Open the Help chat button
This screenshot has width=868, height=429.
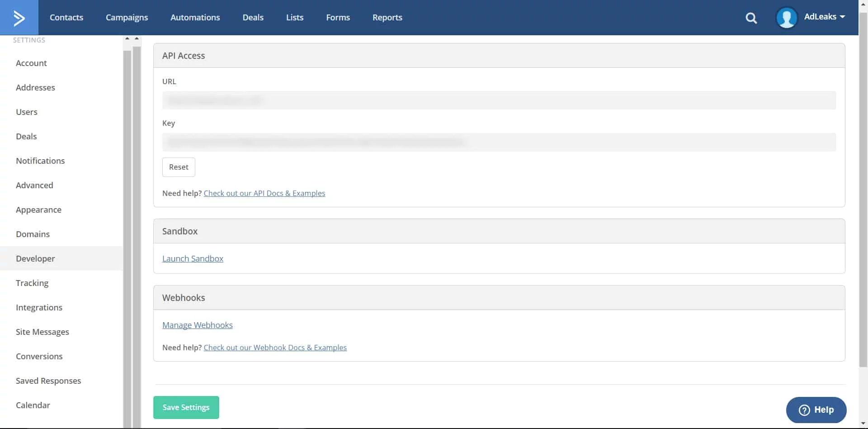[x=816, y=410]
